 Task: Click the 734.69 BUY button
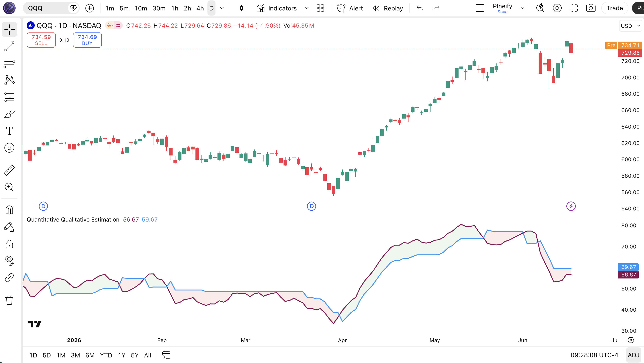[x=87, y=40]
